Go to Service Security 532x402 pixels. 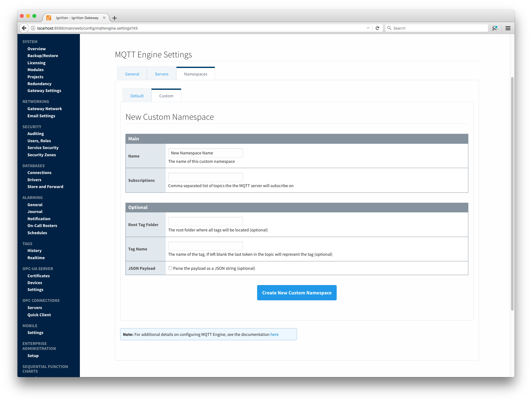43,148
